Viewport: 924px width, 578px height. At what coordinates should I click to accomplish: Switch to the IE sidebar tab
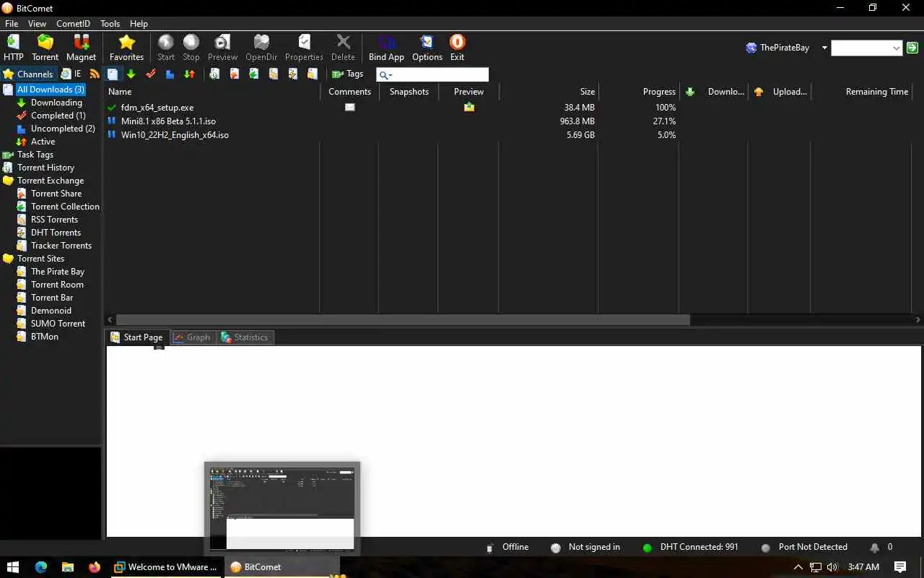pyautogui.click(x=71, y=74)
